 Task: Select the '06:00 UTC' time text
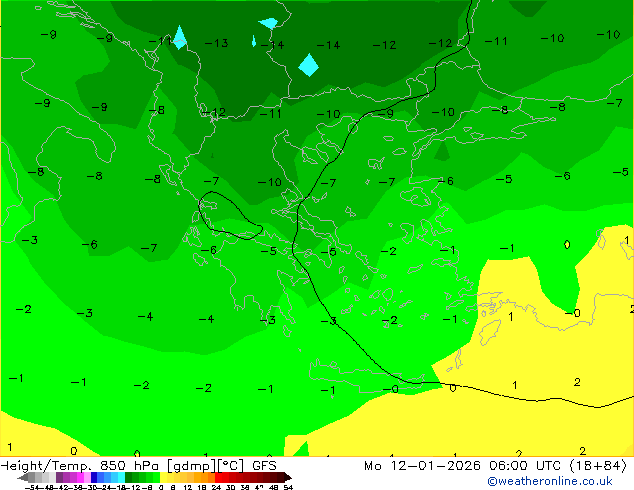[525, 466]
